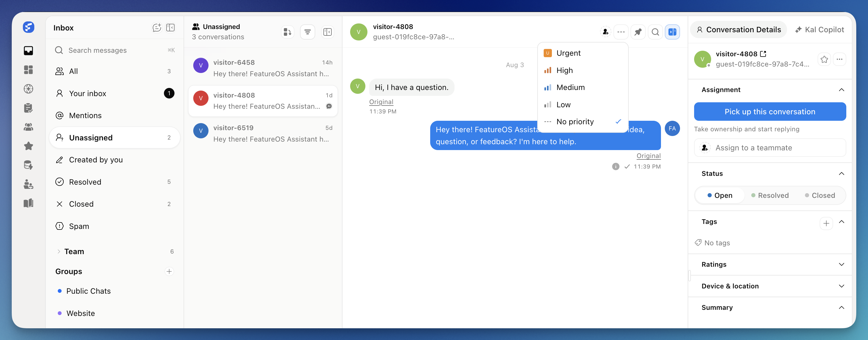Open contact more options menu
868x340 pixels.
pyautogui.click(x=839, y=59)
